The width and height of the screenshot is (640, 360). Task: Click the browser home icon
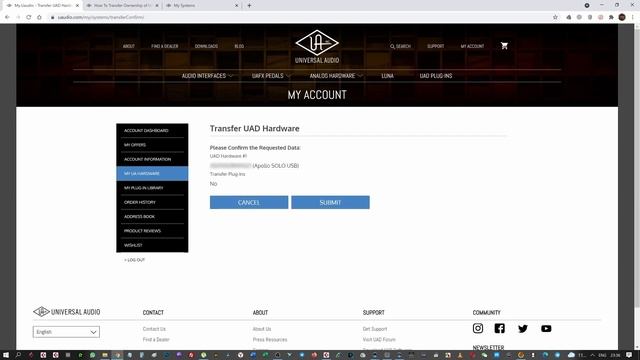39,17
